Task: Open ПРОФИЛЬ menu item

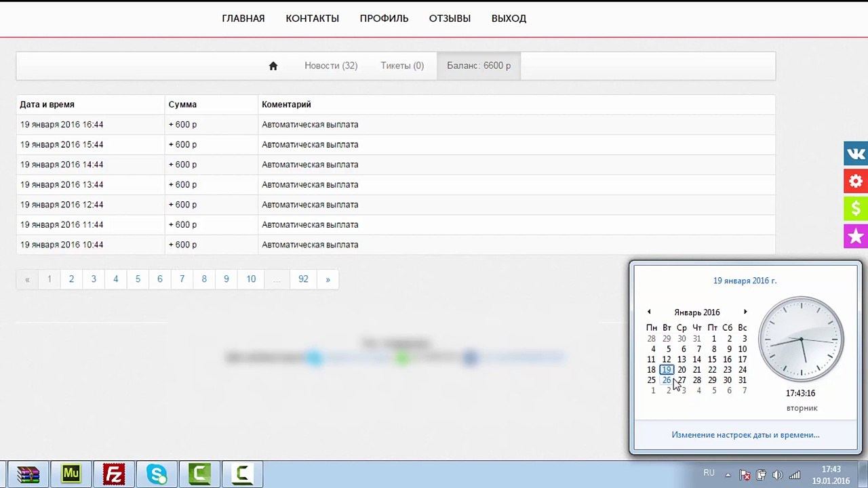Action: pyautogui.click(x=384, y=18)
